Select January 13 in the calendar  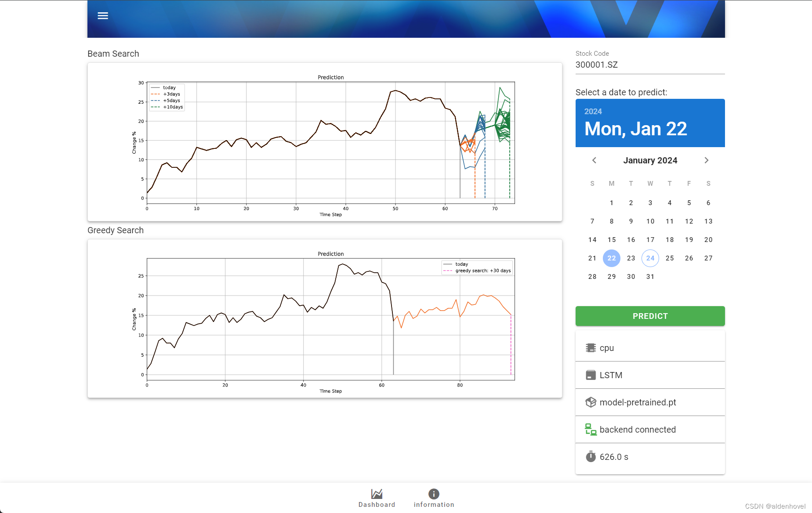(708, 221)
